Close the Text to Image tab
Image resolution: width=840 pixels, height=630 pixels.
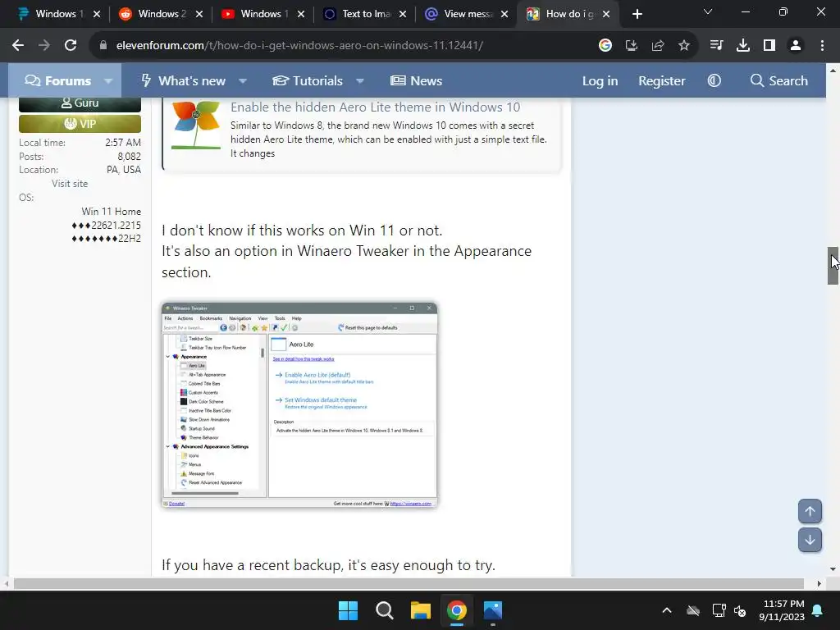(x=403, y=14)
